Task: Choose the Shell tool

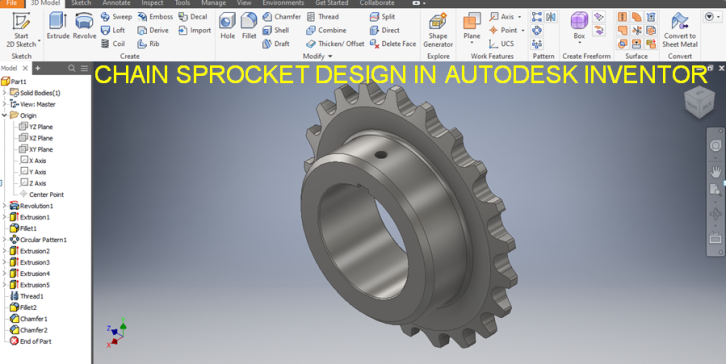Action: pos(275,30)
